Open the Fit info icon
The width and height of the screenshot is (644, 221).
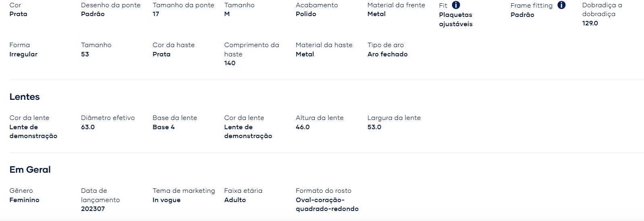tap(456, 5)
